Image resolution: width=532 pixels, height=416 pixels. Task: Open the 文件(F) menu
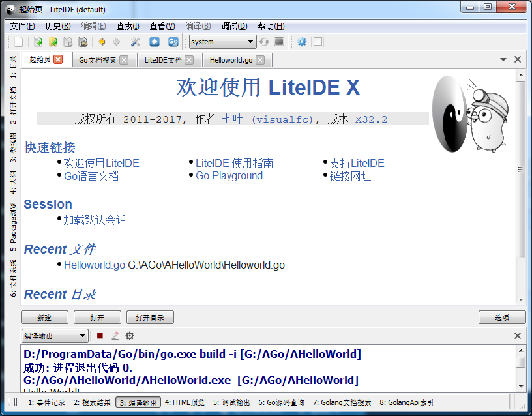[22, 26]
